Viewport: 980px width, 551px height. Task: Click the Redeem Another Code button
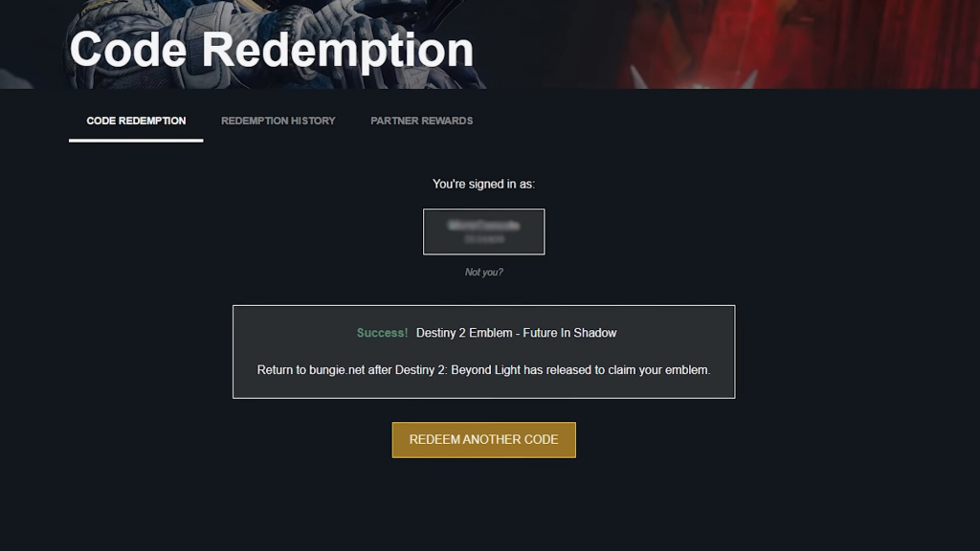tap(483, 440)
